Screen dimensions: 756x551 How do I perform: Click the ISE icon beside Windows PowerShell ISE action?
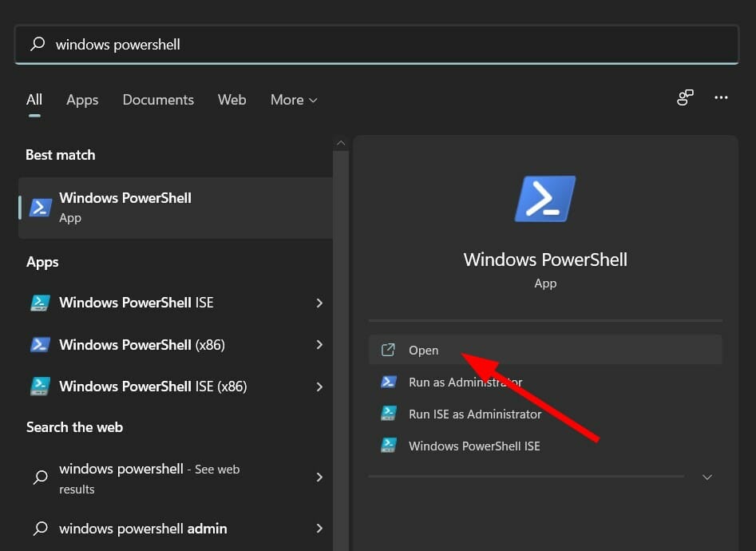tap(389, 446)
